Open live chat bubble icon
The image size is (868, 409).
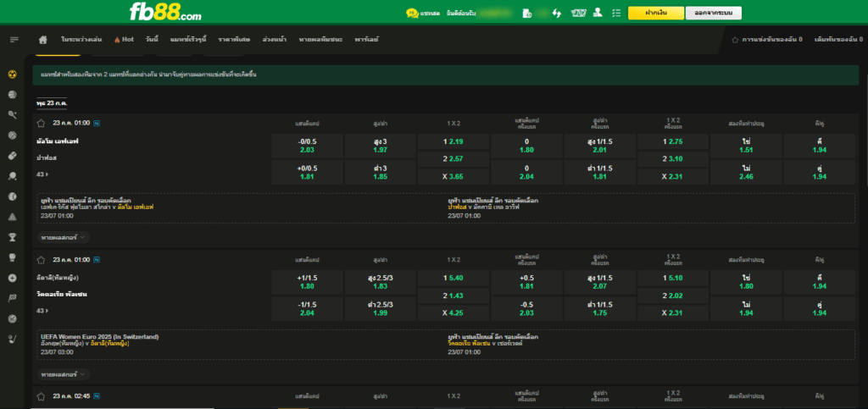411,13
